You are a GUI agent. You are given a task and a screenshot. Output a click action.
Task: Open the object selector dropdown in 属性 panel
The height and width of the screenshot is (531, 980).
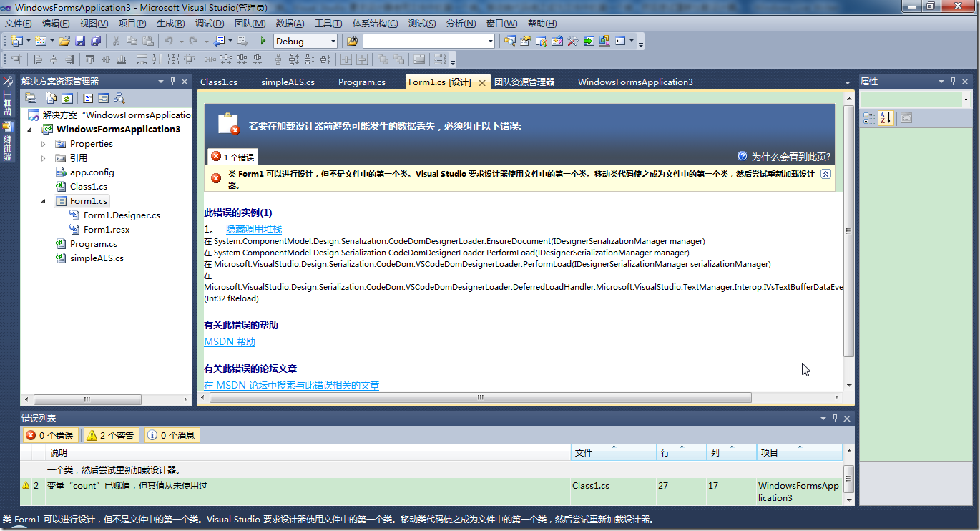coord(966,100)
